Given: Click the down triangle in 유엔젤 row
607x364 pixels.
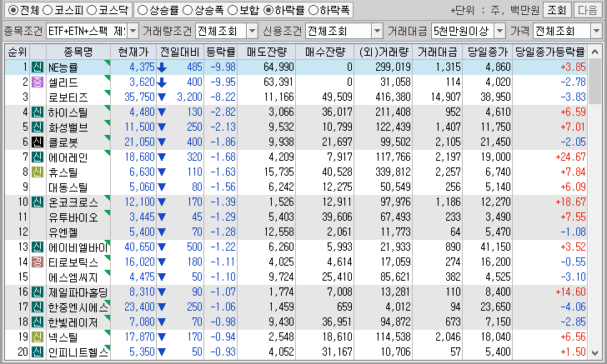Looking at the screenshot, I should pyautogui.click(x=162, y=232).
